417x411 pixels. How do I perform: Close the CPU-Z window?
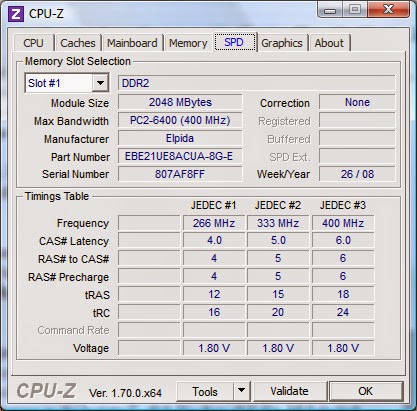(388, 9)
